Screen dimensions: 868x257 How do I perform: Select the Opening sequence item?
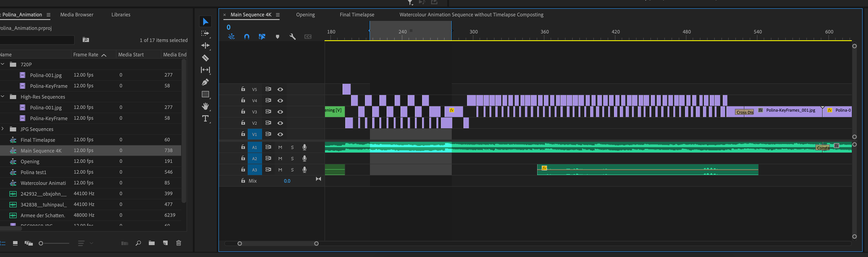pyautogui.click(x=30, y=161)
